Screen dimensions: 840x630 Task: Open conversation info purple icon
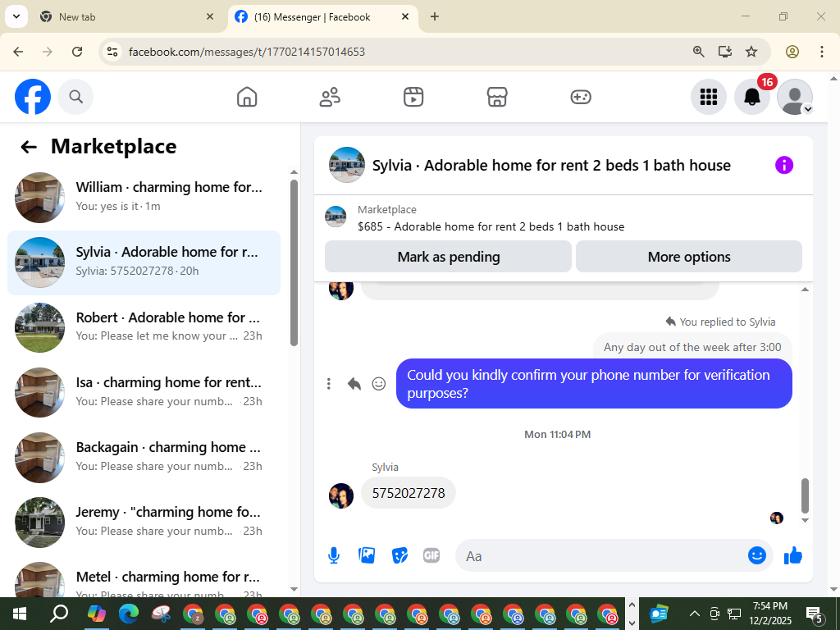click(783, 165)
